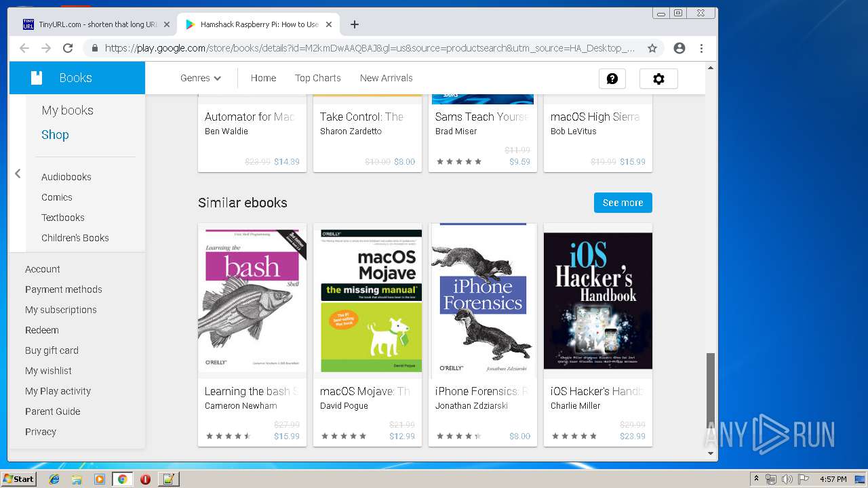This screenshot has height=488, width=868.
Task: Open Account link
Action: (43, 269)
